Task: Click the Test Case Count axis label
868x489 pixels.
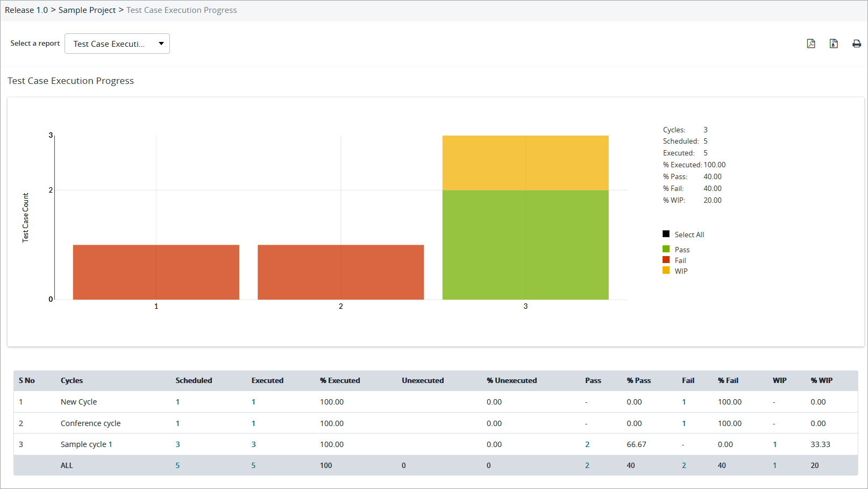Action: (x=25, y=217)
